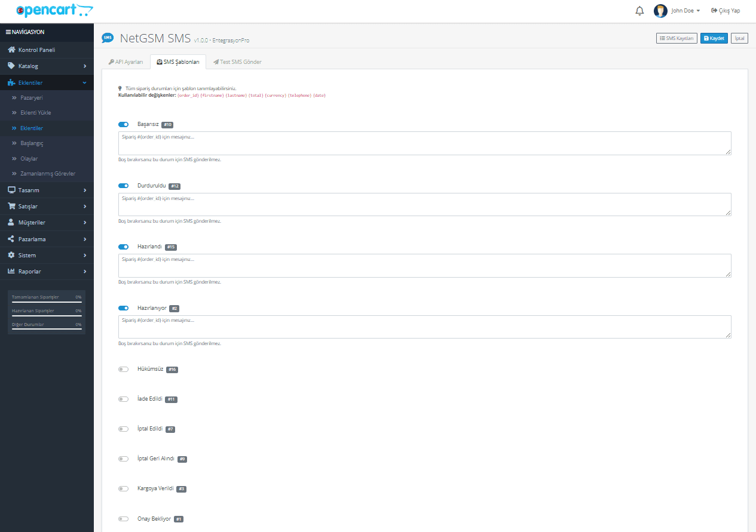Image resolution: width=756 pixels, height=532 pixels.
Task: Disable the Başarısız status toggle
Action: tap(124, 125)
